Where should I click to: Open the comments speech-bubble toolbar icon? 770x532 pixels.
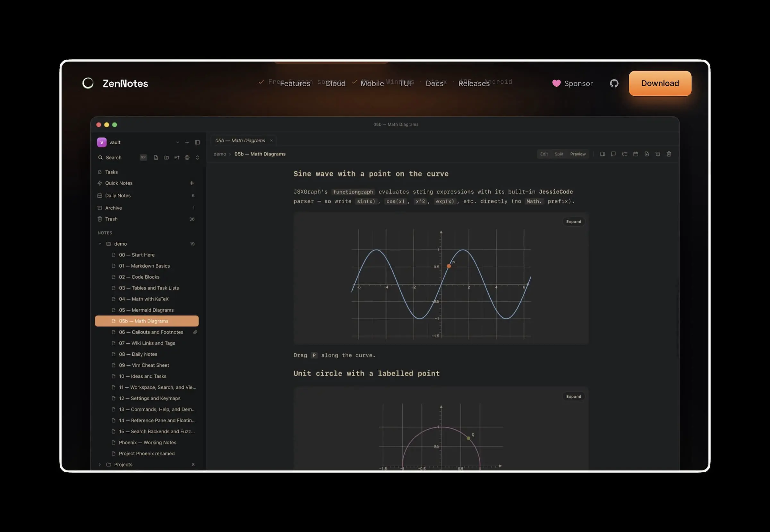(x=613, y=154)
